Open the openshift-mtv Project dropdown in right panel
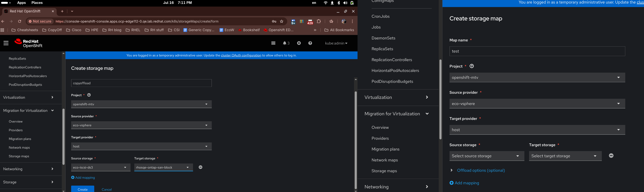 click(537, 78)
